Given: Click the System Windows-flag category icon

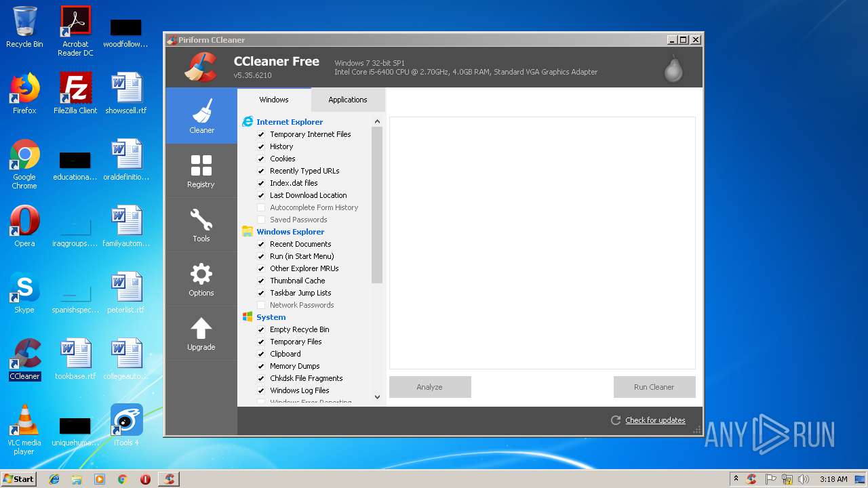Looking at the screenshot, I should [x=248, y=317].
